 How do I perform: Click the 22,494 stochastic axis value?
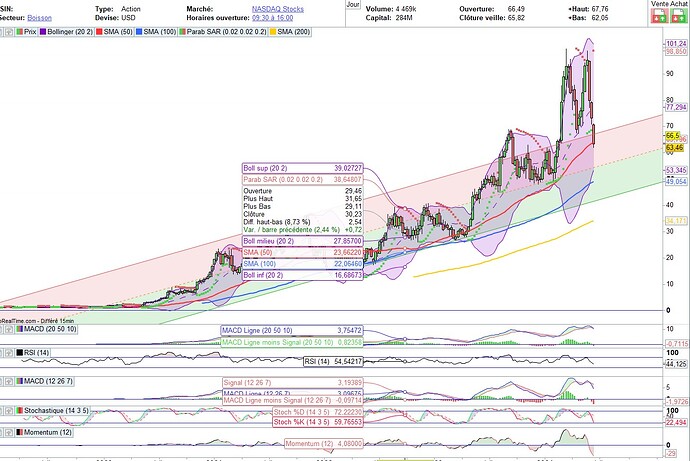[676, 422]
